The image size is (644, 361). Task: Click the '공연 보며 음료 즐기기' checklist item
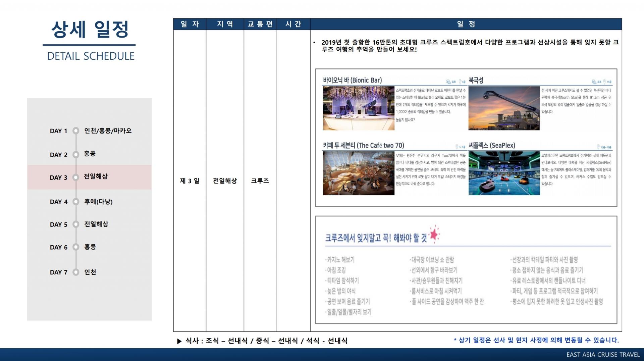(x=347, y=301)
